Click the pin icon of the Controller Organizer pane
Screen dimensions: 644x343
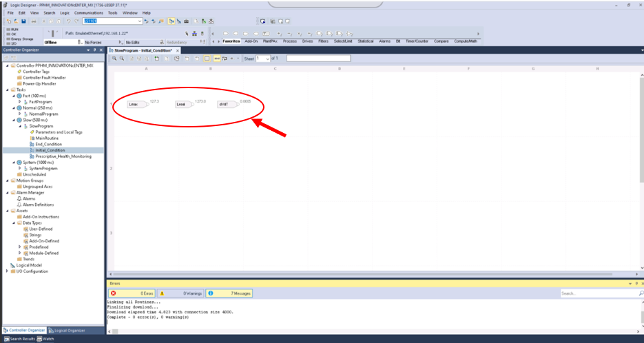94,50
